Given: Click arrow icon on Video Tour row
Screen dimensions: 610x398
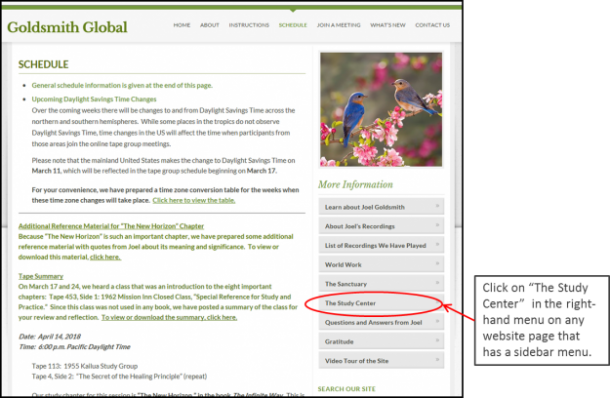Looking at the screenshot, I should [x=437, y=360].
